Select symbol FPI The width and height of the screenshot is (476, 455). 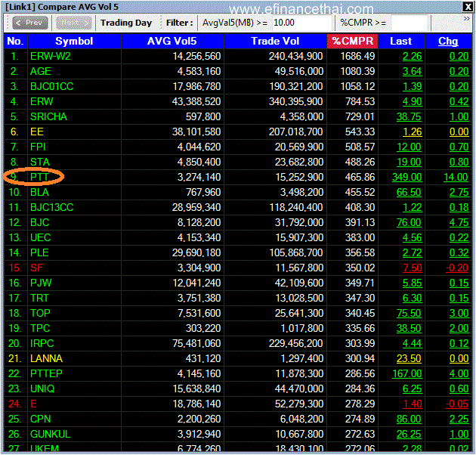(x=38, y=147)
